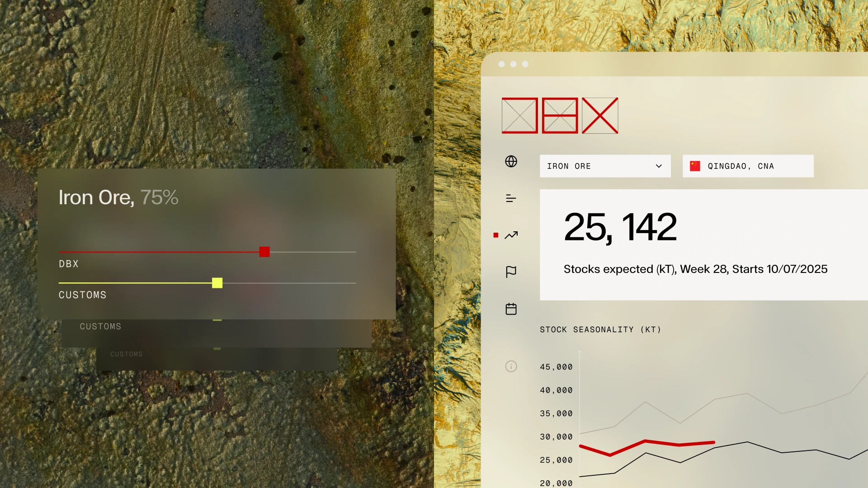Screen dimensions: 868x488
Task: Click the yellow CUSTOMS slider handle
Action: coord(217,283)
